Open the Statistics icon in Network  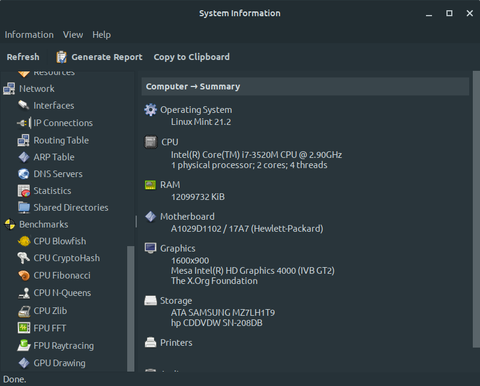24,191
